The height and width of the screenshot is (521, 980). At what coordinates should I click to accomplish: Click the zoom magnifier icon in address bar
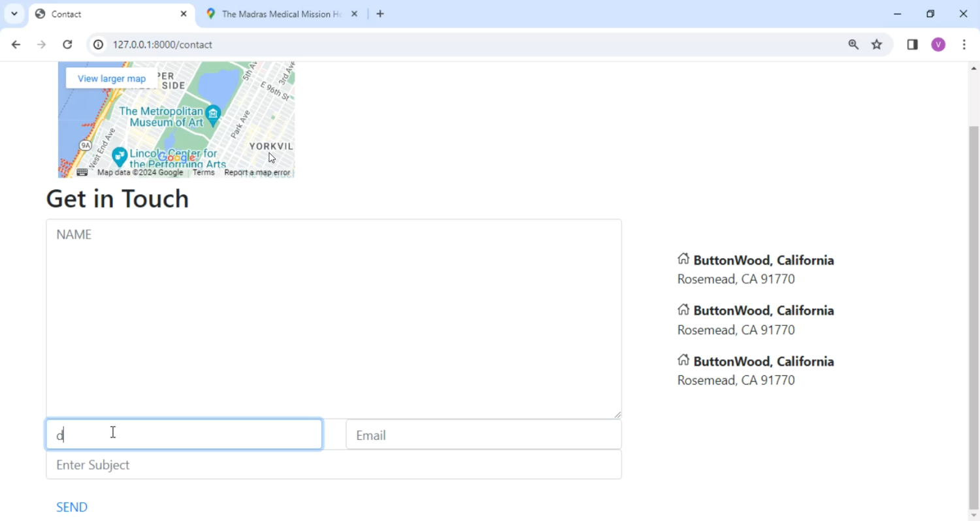pos(853,44)
